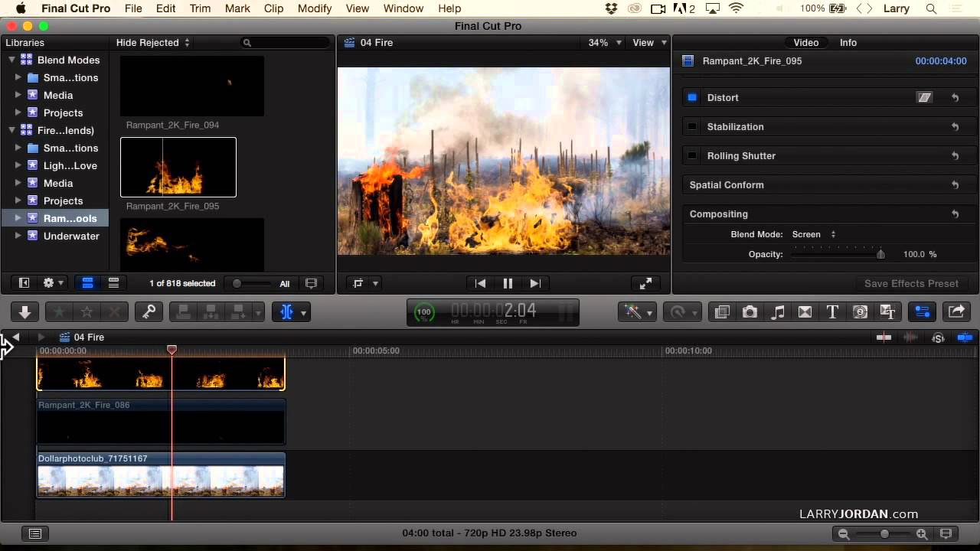Expand the Ligh...Love event
The height and width of the screenshot is (551, 980).
18,165
